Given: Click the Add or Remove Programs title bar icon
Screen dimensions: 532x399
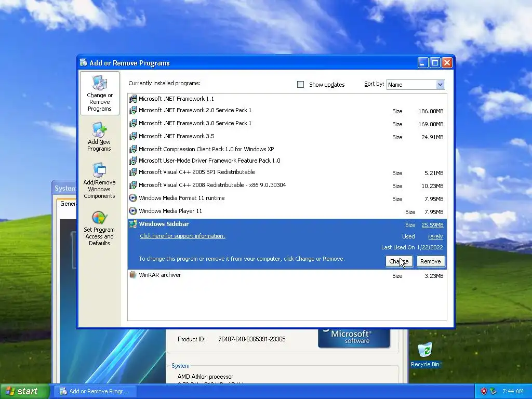Looking at the screenshot, I should (x=83, y=62).
